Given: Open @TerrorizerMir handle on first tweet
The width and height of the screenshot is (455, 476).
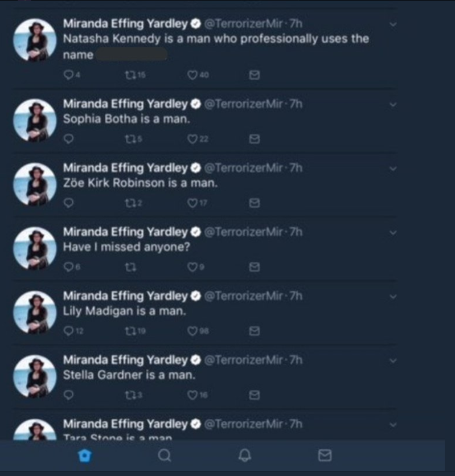Looking at the screenshot, I should point(244,24).
